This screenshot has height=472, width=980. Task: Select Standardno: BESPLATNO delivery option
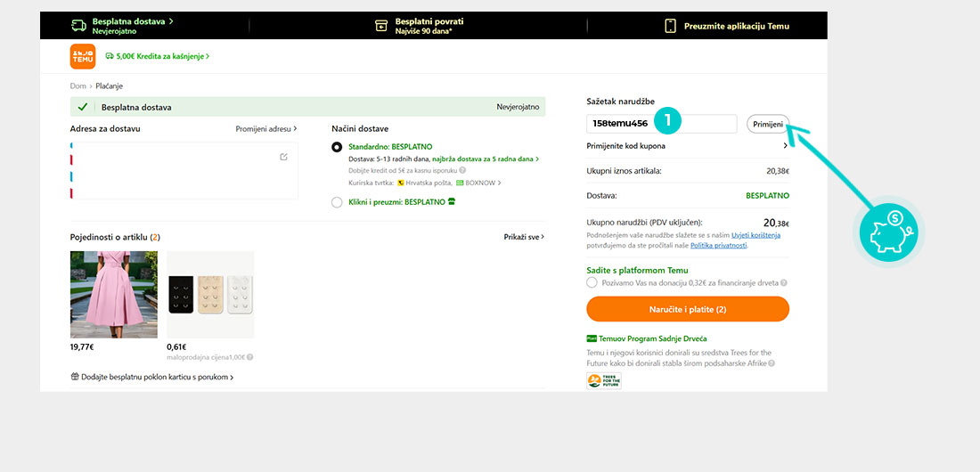tap(337, 147)
